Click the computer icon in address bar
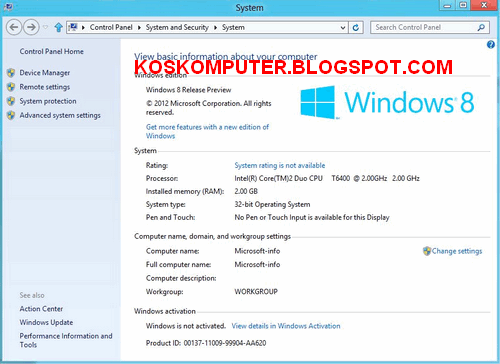500x364 pixels. coord(73,27)
